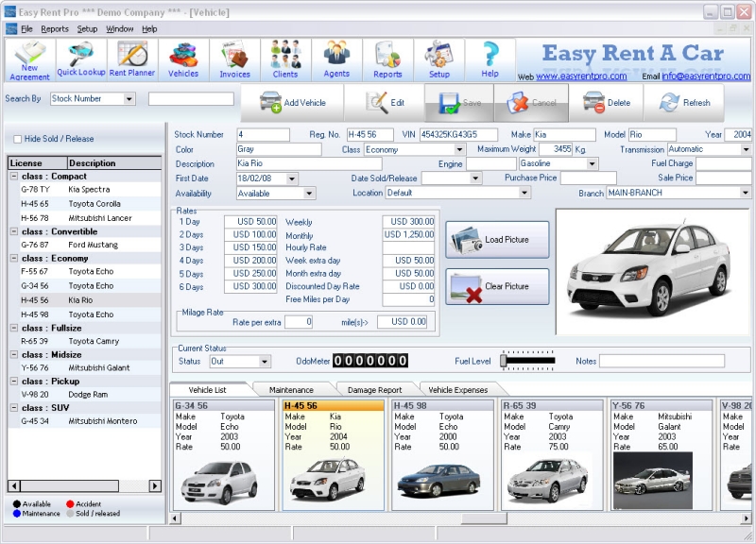Open the Reports menu in menu bar
Viewport: 756px width, 544px height.
[55, 29]
